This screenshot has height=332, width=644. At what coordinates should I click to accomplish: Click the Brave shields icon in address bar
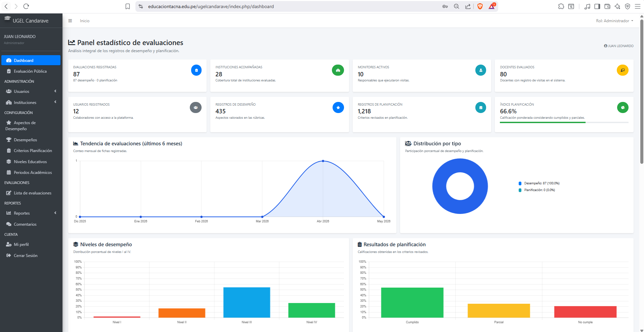pyautogui.click(x=480, y=6)
